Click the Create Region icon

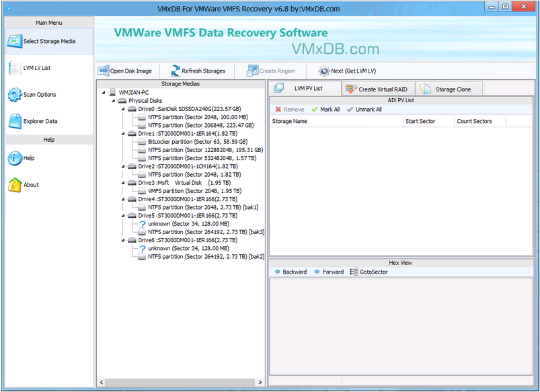[x=252, y=71]
